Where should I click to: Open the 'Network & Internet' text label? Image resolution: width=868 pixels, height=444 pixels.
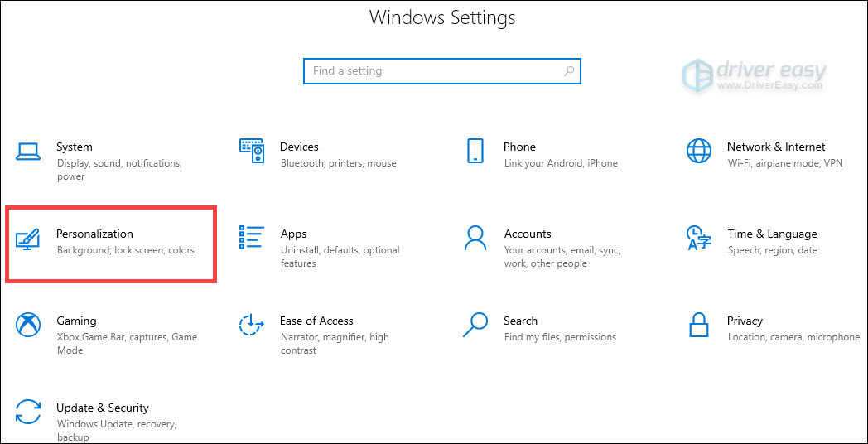(775, 147)
